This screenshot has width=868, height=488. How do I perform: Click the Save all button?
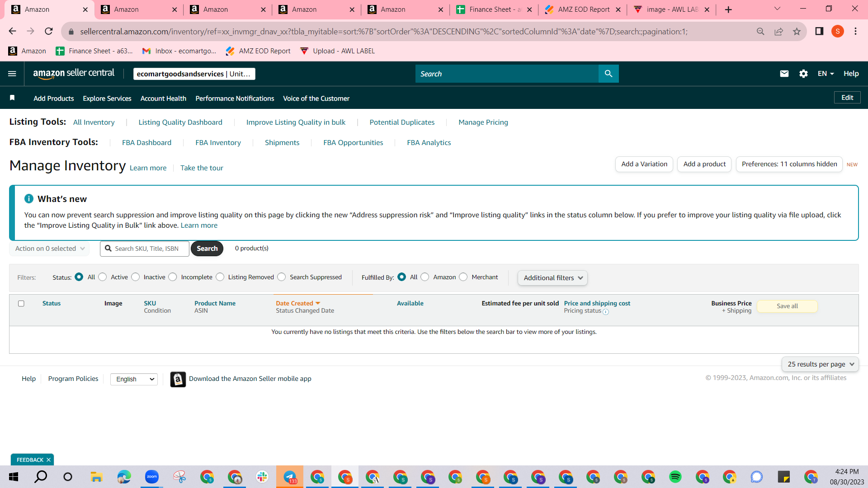[x=787, y=306]
